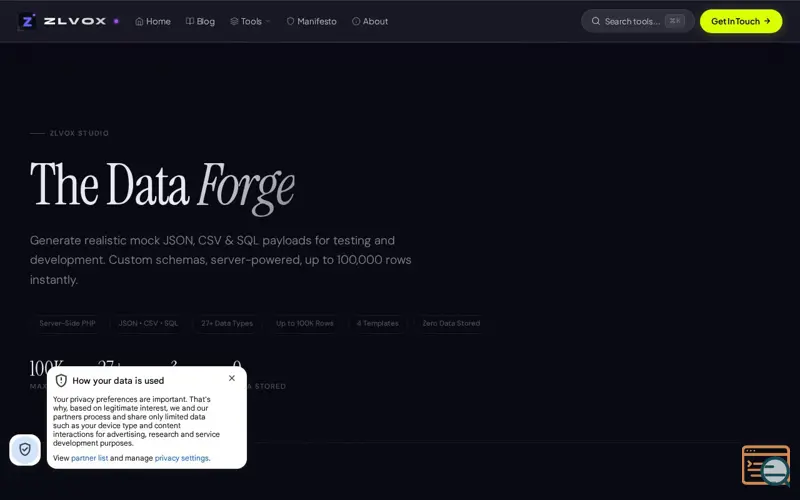Click the purple dot beside ZLVOX
Image resolution: width=800 pixels, height=500 pixels.
pyautogui.click(x=116, y=21)
